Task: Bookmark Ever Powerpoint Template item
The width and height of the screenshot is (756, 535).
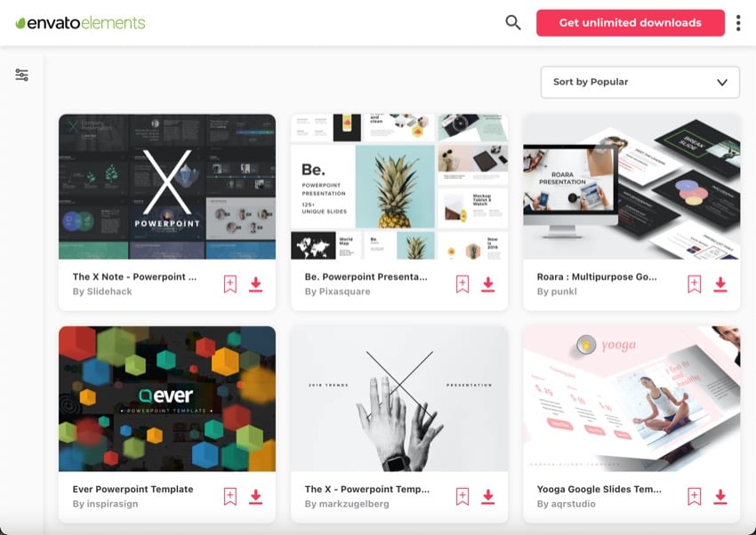Action: (x=230, y=497)
